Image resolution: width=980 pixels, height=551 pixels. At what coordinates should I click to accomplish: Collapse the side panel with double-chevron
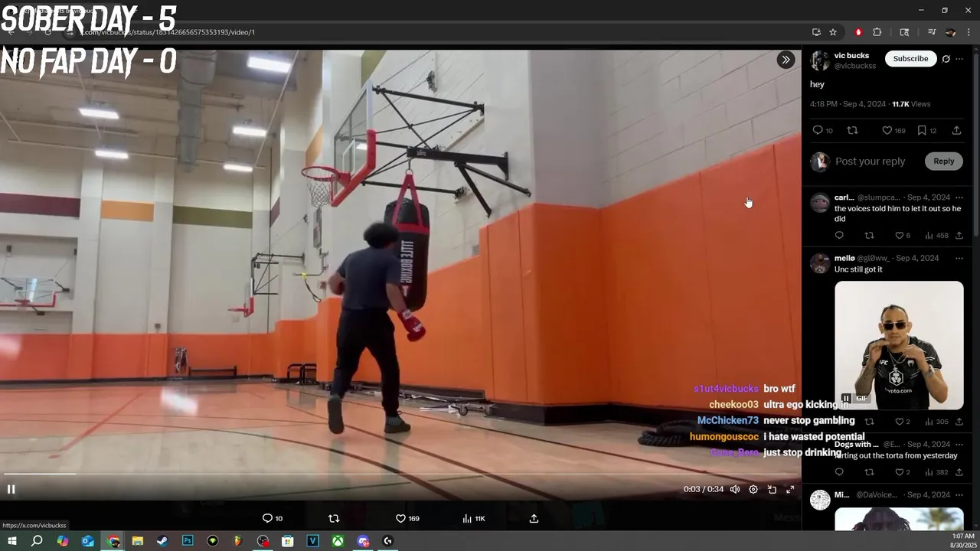pos(786,60)
